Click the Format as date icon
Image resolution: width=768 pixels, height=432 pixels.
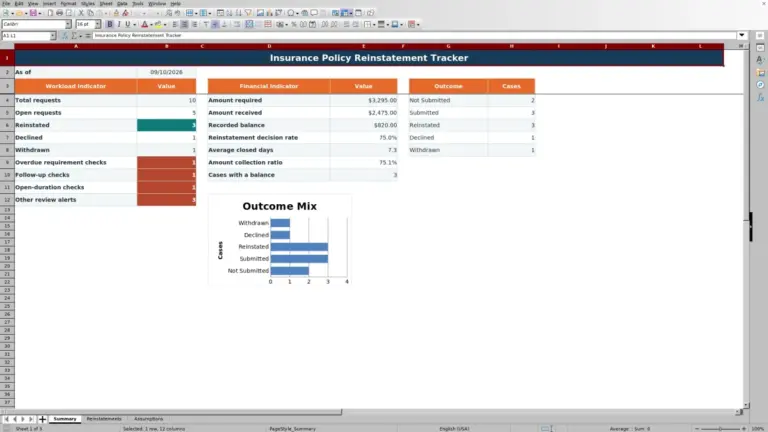(312, 24)
